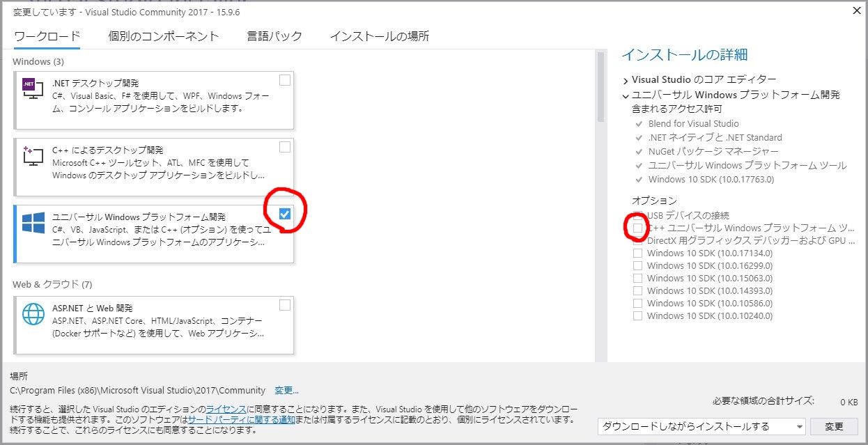Switch to the インストールの場所 tab
Screen dimensions: 868x445
[379, 38]
